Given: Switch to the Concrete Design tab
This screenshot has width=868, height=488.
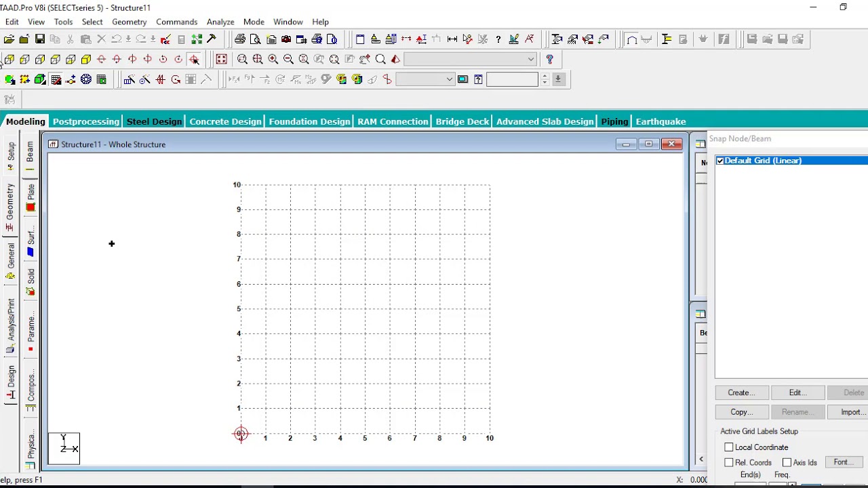Looking at the screenshot, I should [225, 121].
